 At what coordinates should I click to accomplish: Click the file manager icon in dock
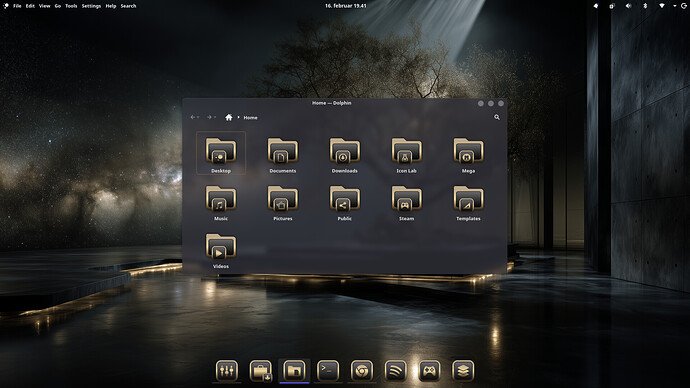point(294,371)
